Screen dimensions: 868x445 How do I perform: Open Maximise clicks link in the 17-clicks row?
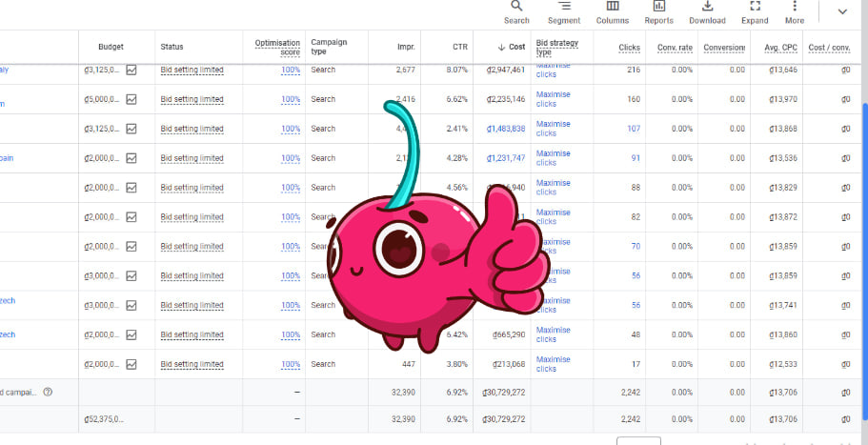point(553,364)
